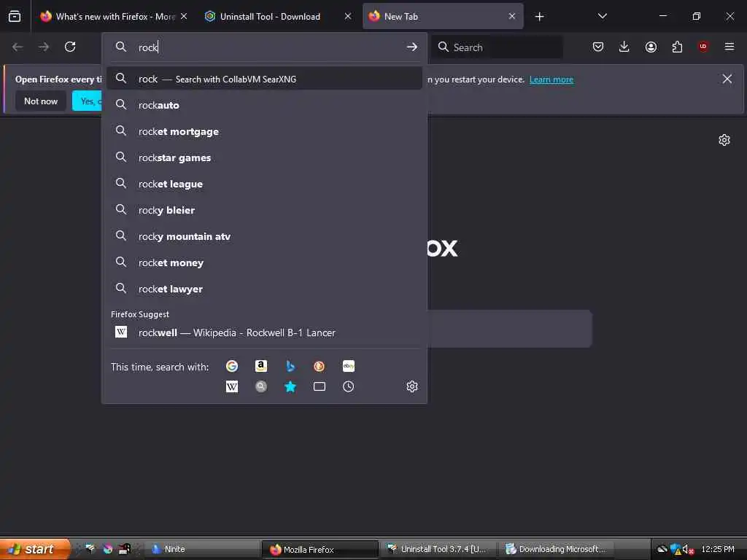Open the Firefox application menu
Viewport: 747px width, 560px height.
pyautogui.click(x=729, y=47)
